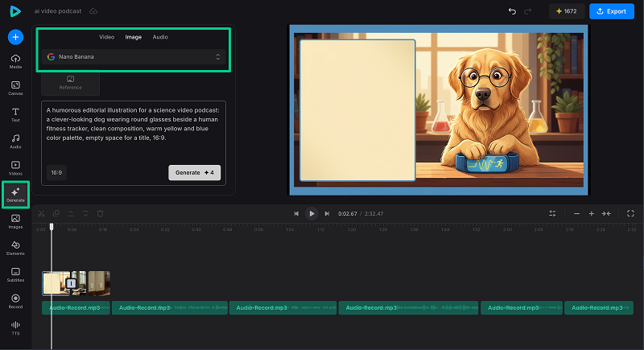644x350 pixels.
Task: Select the last Audio-Record.mp3 clip
Action: [x=599, y=307]
